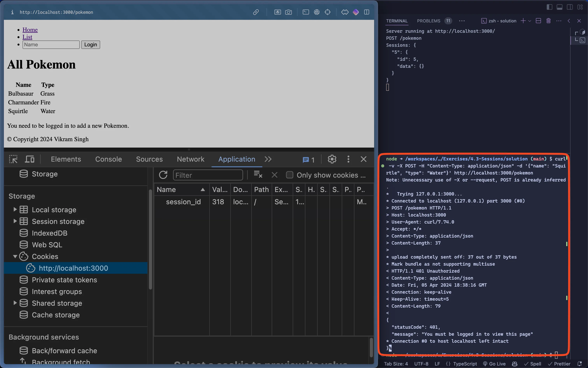The image size is (588, 368).
Task: Click the Prettier status bar item
Action: point(559,364)
